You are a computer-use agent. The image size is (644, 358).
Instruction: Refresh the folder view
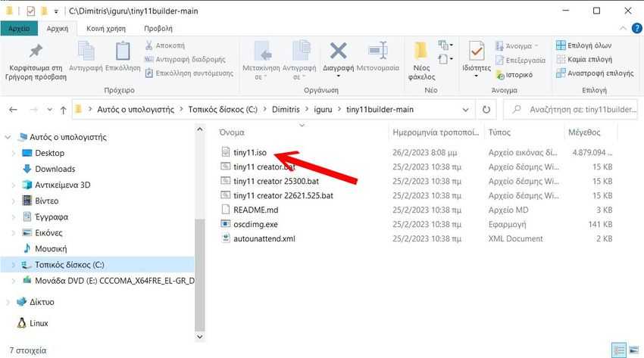click(486, 110)
